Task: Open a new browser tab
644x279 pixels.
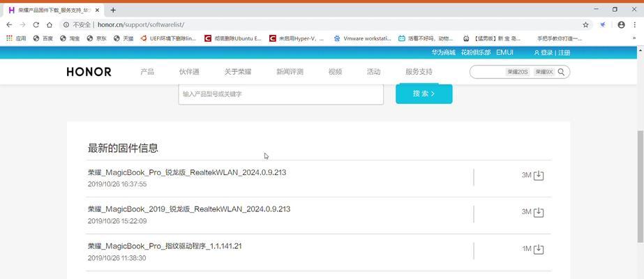Action: pyautogui.click(x=113, y=10)
